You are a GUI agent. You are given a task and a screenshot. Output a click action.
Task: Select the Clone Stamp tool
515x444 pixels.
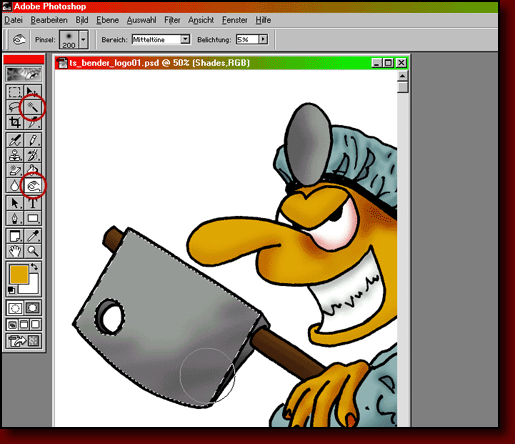coord(15,155)
